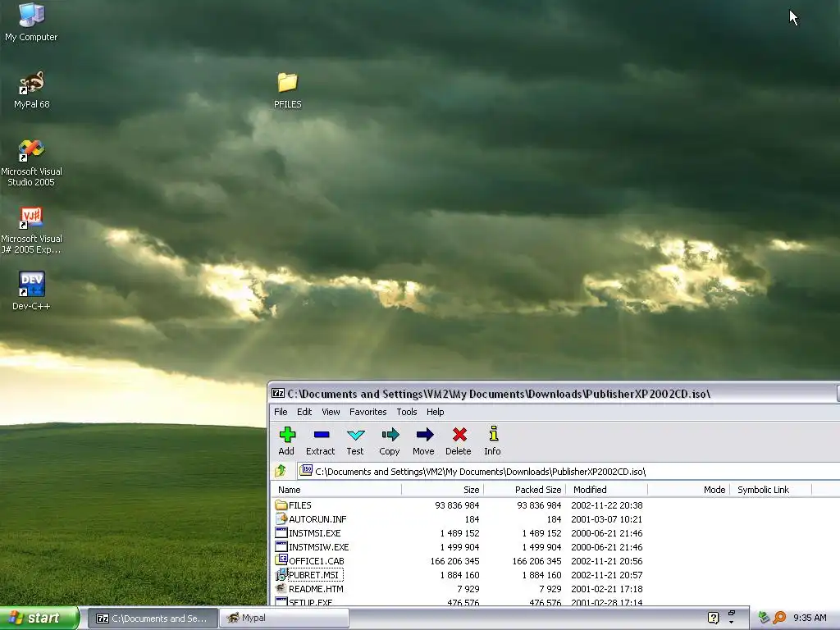
Task: Click the orange magnifier tray icon
Action: [779, 618]
